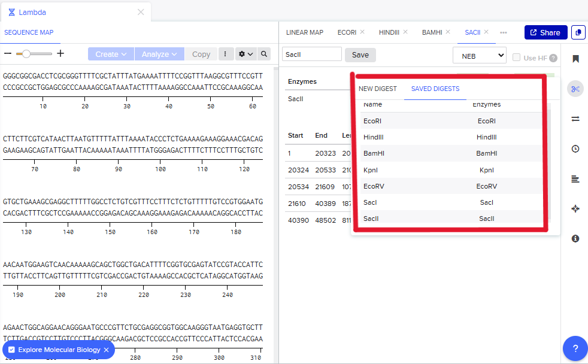
Task: Expand the Create dropdown menu
Action: pyautogui.click(x=111, y=54)
